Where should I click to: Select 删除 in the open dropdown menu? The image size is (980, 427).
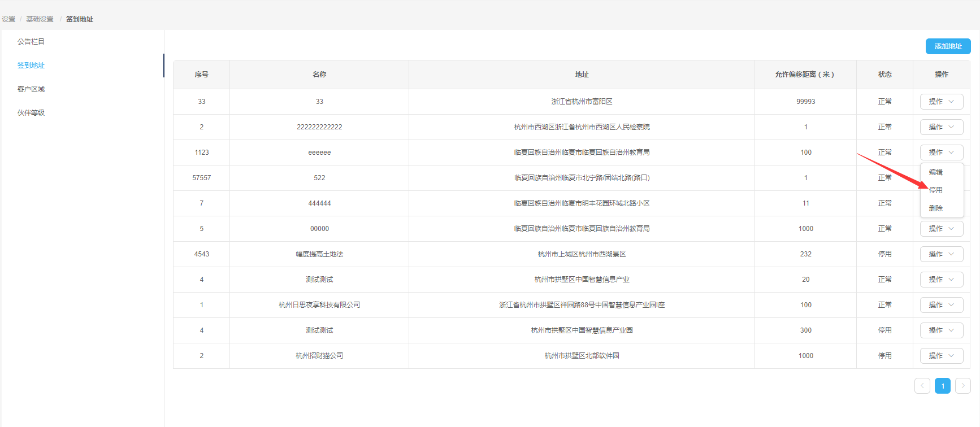(x=936, y=208)
